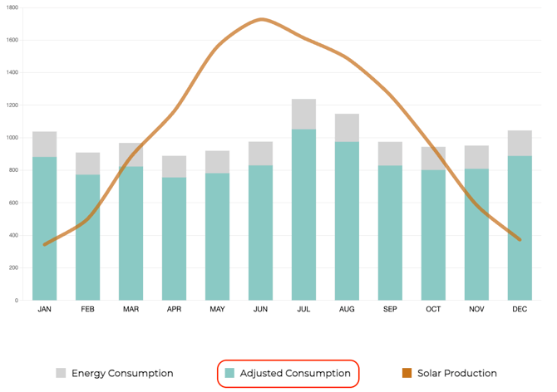Click the gray top of JUL bar
The width and height of the screenshot is (557, 392).
(x=303, y=114)
